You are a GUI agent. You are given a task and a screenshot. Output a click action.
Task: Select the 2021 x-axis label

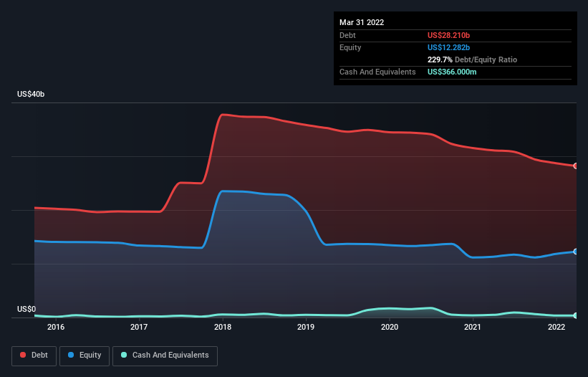pyautogui.click(x=473, y=327)
